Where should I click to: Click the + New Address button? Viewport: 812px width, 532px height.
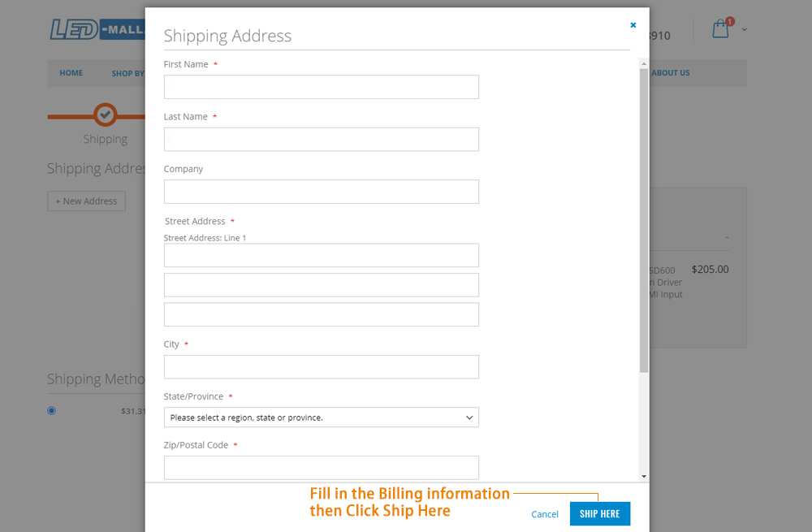87,201
